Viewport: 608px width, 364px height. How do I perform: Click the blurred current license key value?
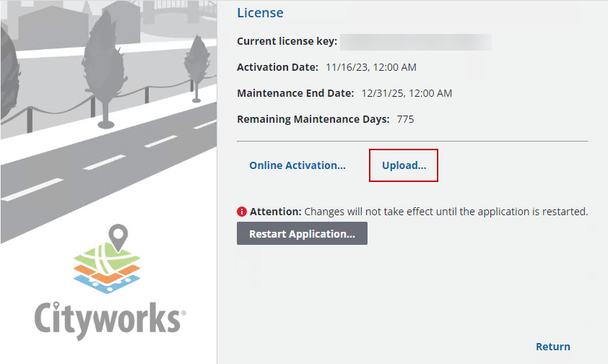pyautogui.click(x=416, y=41)
